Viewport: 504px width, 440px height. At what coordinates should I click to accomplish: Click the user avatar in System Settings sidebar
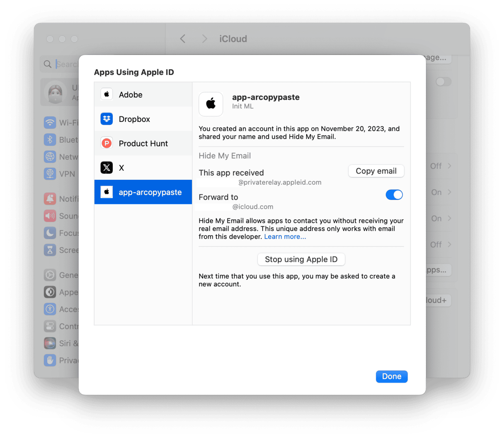(56, 92)
